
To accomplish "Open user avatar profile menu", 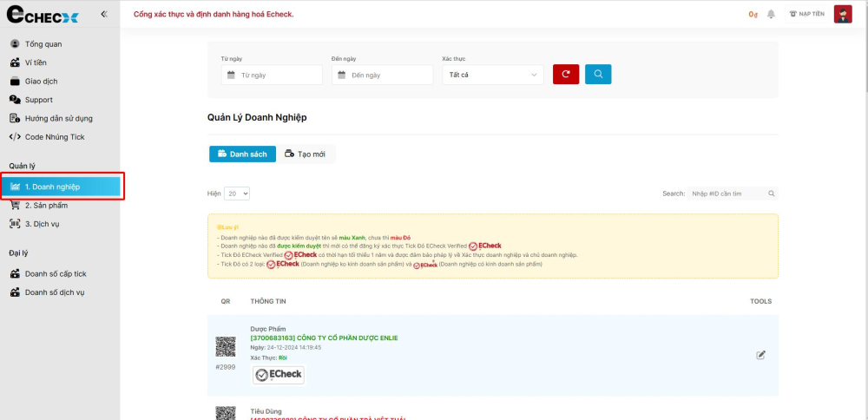I will coord(842,14).
